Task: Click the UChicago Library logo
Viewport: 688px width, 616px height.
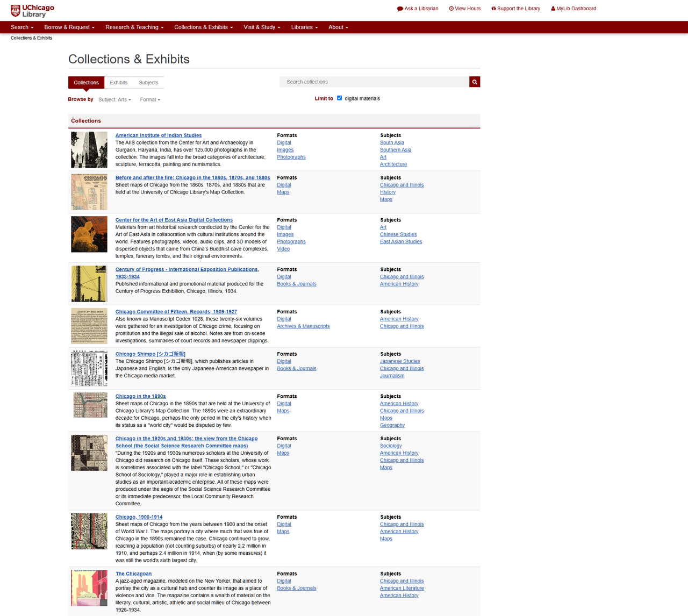Action: pyautogui.click(x=33, y=11)
